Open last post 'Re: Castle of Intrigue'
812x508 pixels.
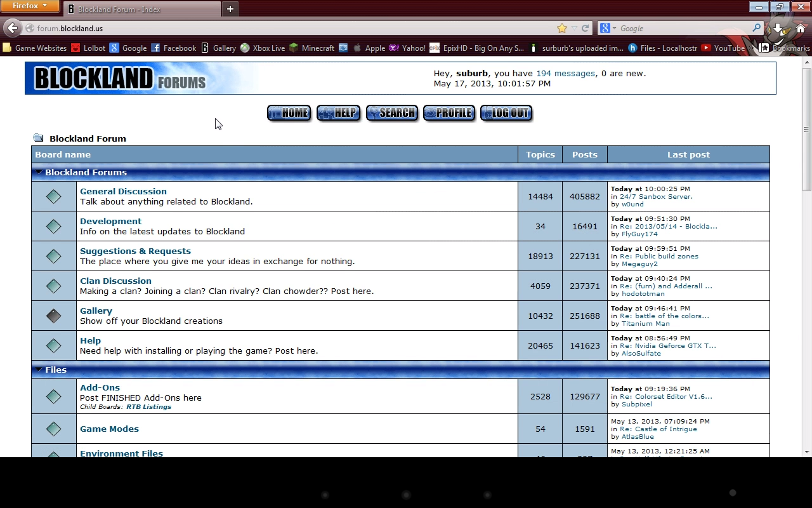coord(658,429)
